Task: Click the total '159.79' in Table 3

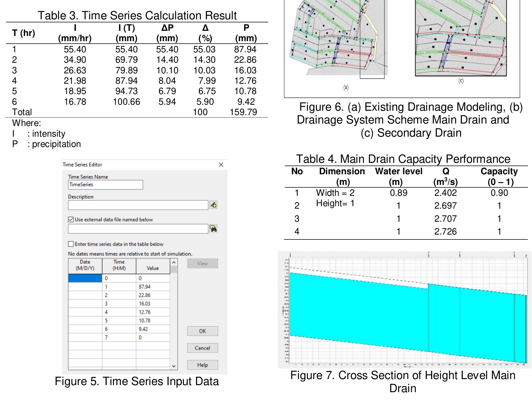Action: click(x=243, y=112)
